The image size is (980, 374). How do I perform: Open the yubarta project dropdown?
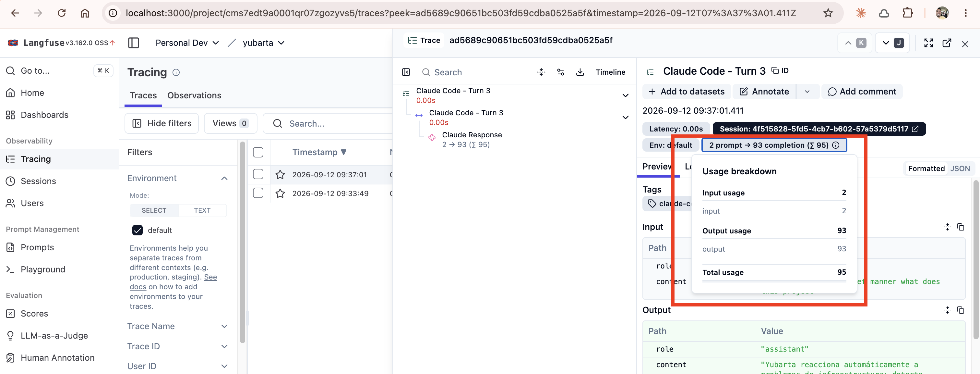pos(263,43)
